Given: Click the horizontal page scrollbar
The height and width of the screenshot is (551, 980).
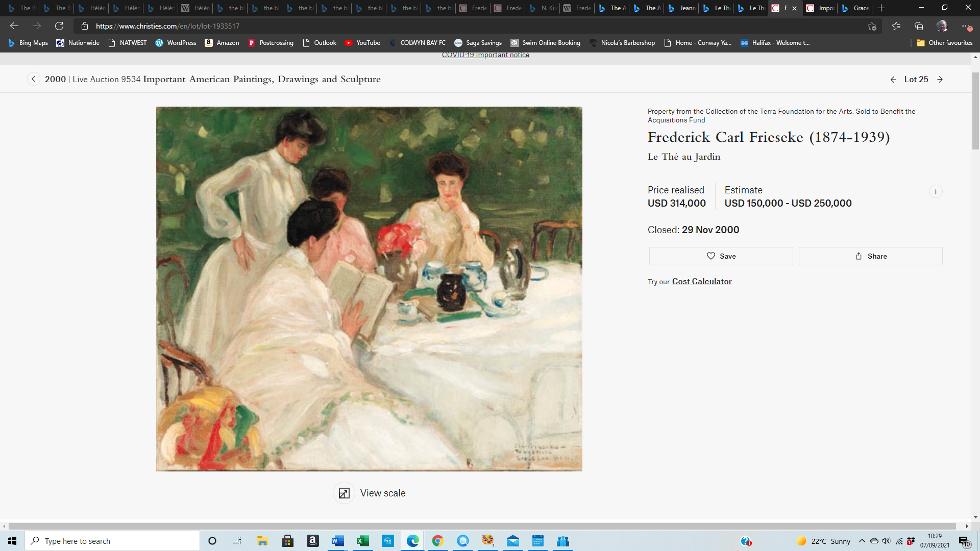Looking at the screenshot, I should (x=482, y=526).
